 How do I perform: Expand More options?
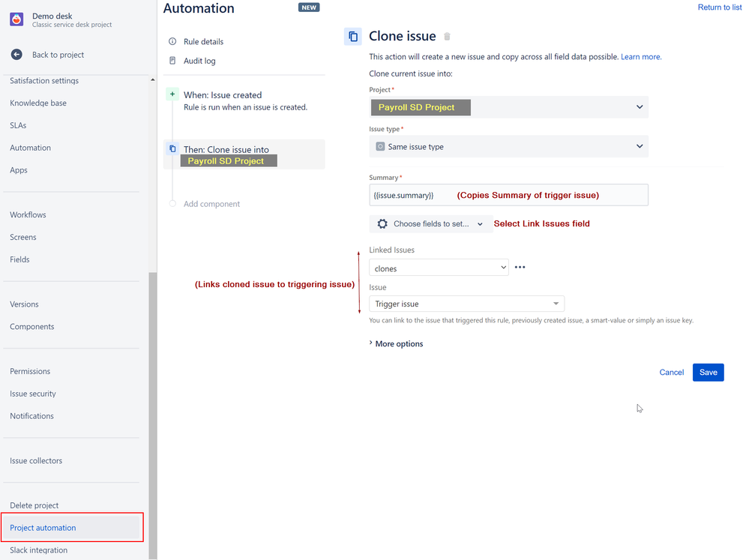396,343
